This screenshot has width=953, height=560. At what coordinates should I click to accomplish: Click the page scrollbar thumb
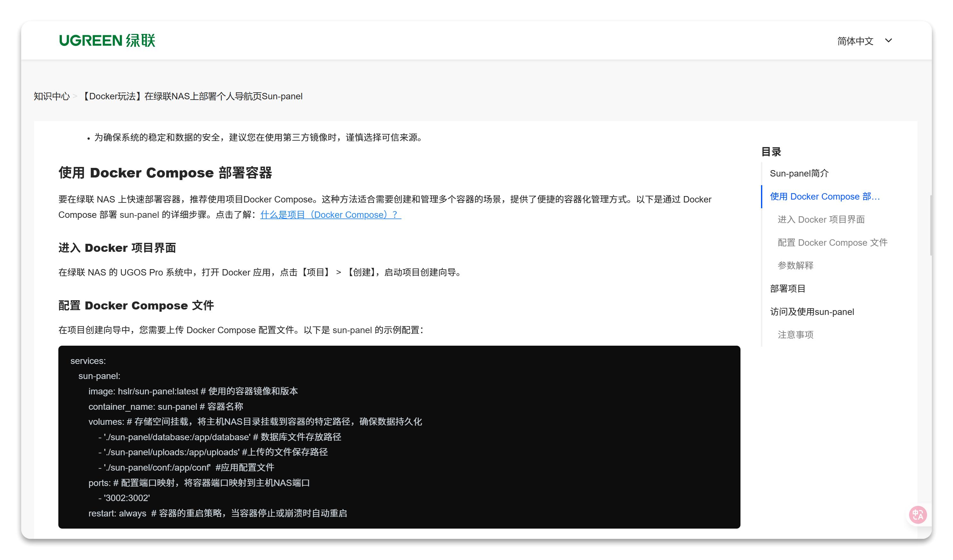(931, 225)
